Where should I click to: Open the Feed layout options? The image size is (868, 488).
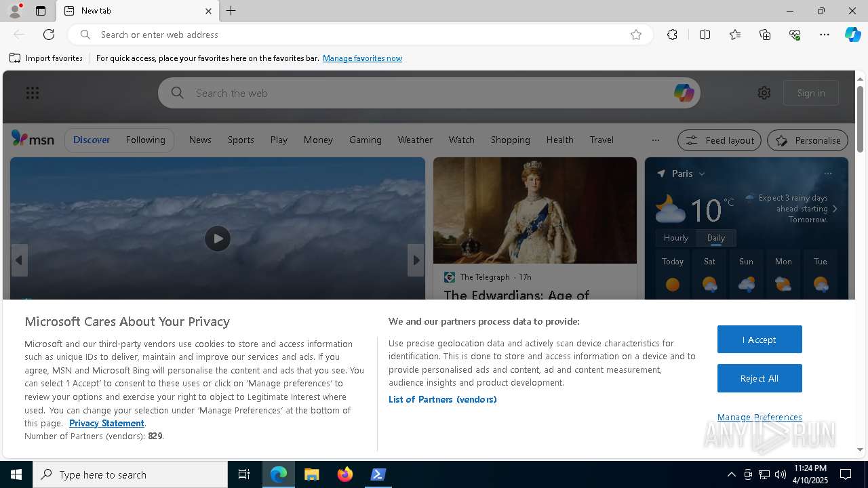(719, 140)
